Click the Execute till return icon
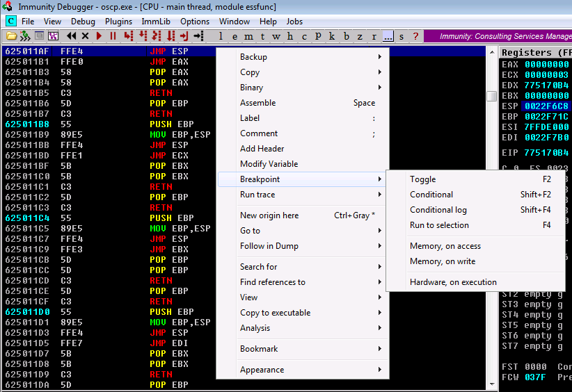 pos(184,36)
